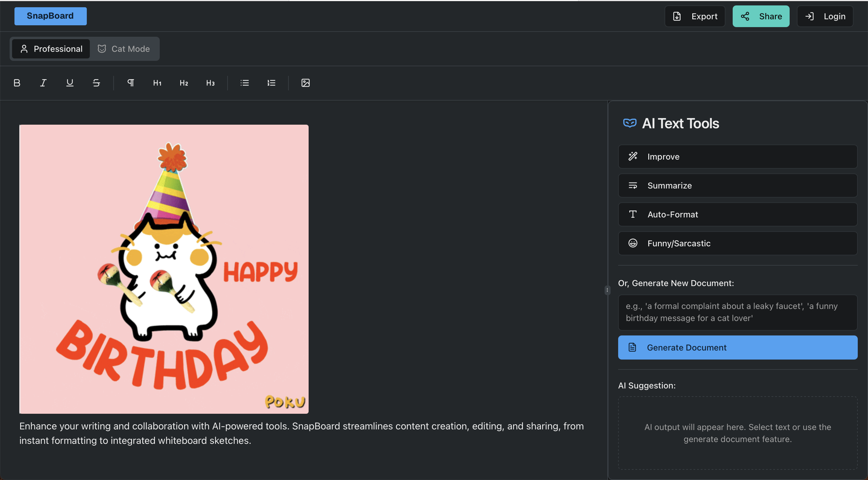The height and width of the screenshot is (480, 868).
Task: Select Professional mode
Action: pyautogui.click(x=51, y=49)
